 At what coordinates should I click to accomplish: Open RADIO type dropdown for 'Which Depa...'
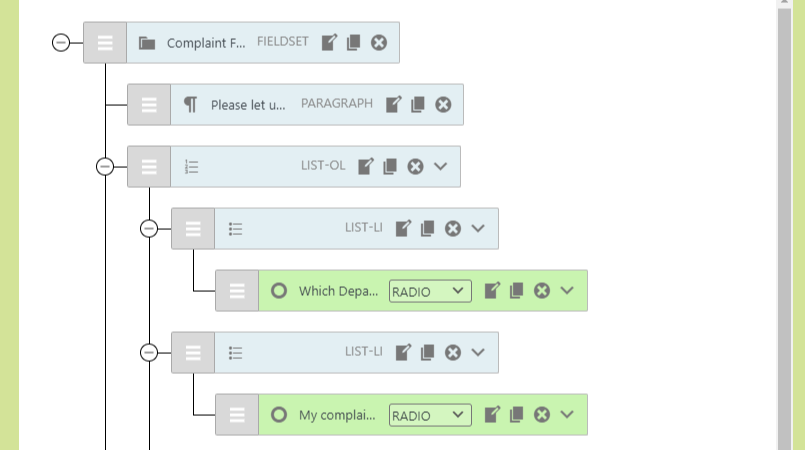(x=430, y=291)
